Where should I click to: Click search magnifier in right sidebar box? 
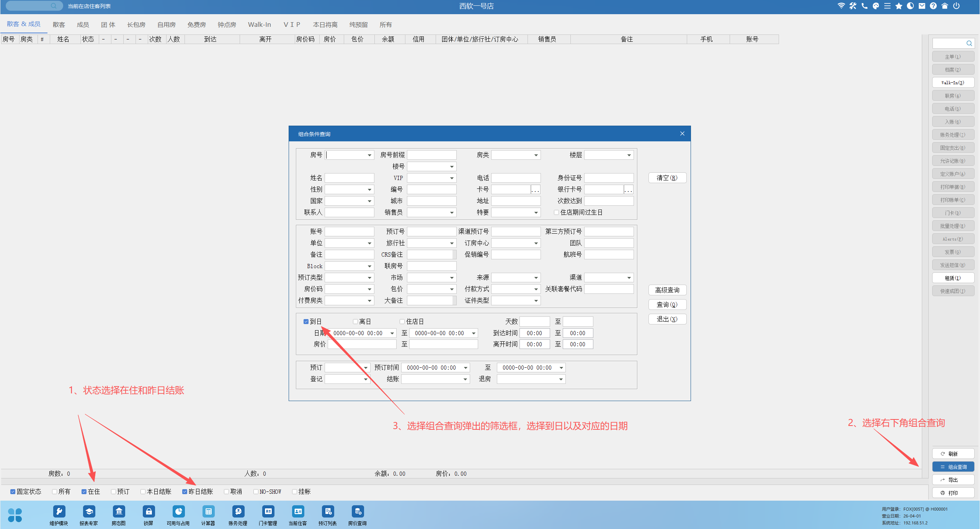click(969, 43)
